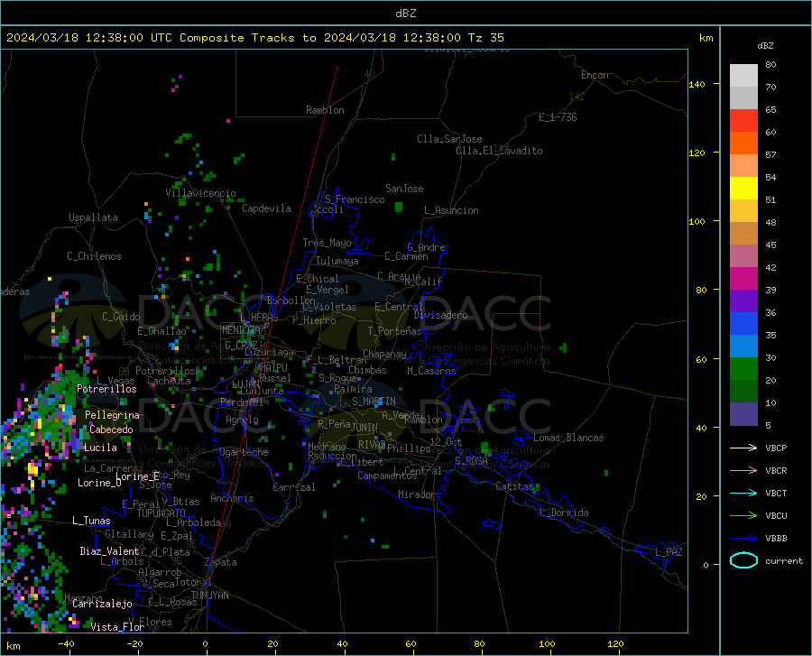Image resolution: width=812 pixels, height=656 pixels.
Task: Click the L_Asuncion map label
Action: click(451, 210)
